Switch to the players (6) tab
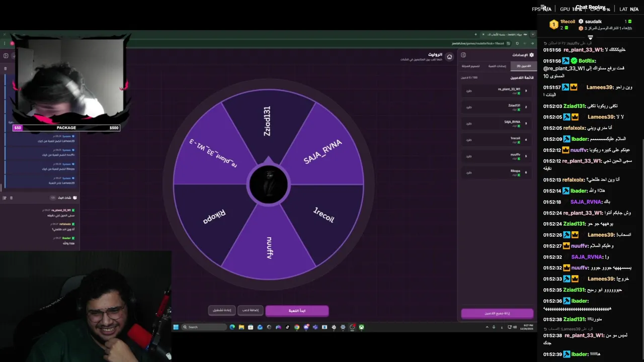 click(523, 66)
